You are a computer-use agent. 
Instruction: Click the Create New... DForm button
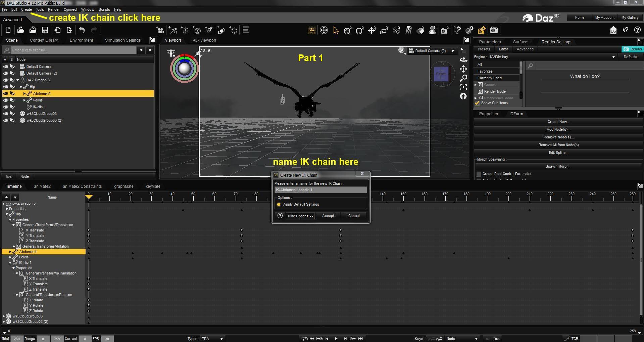tap(558, 122)
